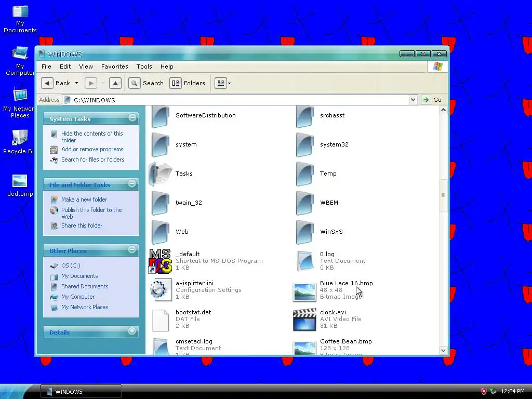Open the Edit menu
The width and height of the screenshot is (532, 399).
click(65, 66)
